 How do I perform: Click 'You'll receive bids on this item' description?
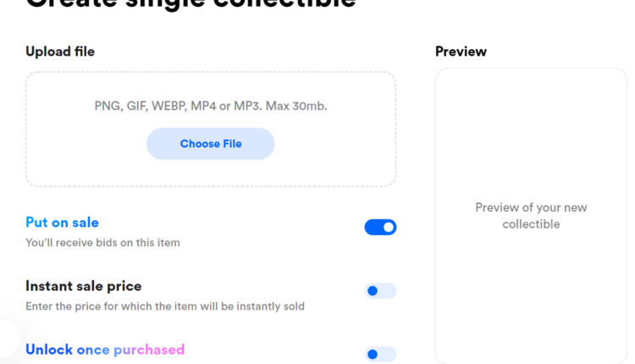click(102, 243)
